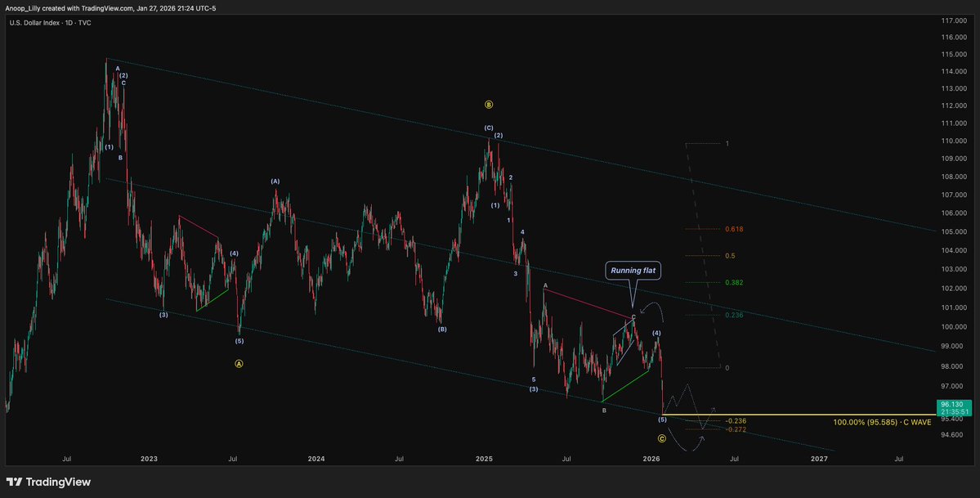
Task: Select the 0.382 Fibonacci level label
Action: tap(733, 284)
